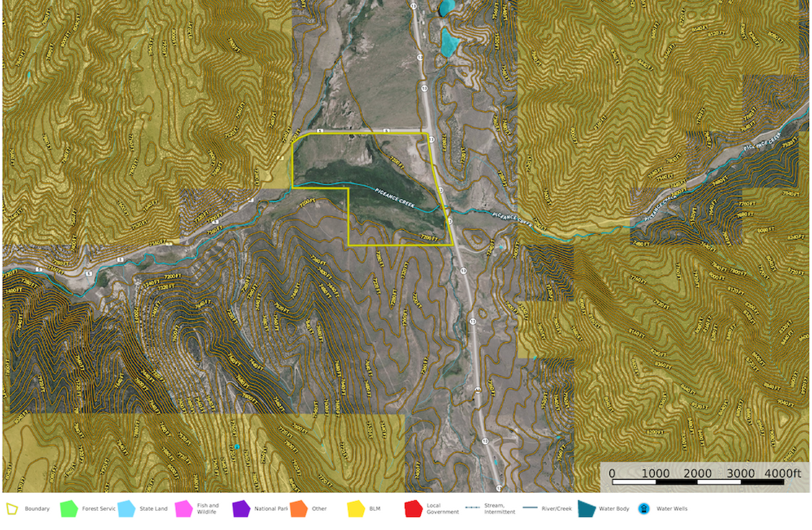Screen dimensions: 812x530
Task: Select the light blue State Land symbol
Action: point(126,509)
